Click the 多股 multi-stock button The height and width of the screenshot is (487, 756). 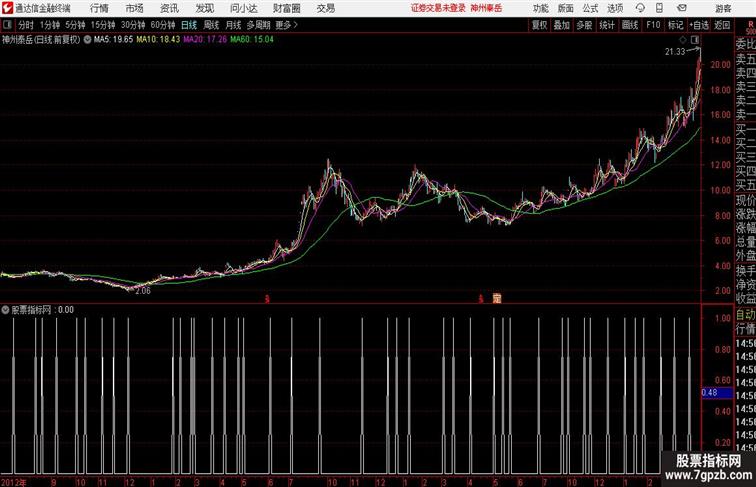(x=584, y=25)
